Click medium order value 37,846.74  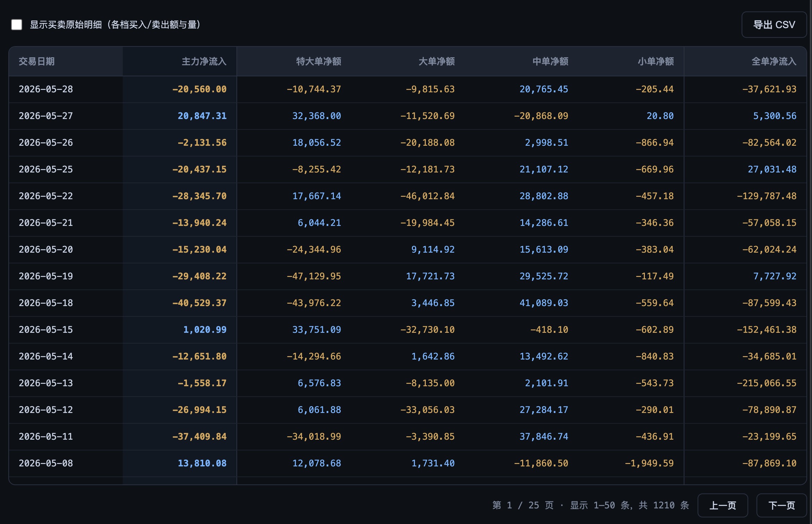tap(544, 437)
